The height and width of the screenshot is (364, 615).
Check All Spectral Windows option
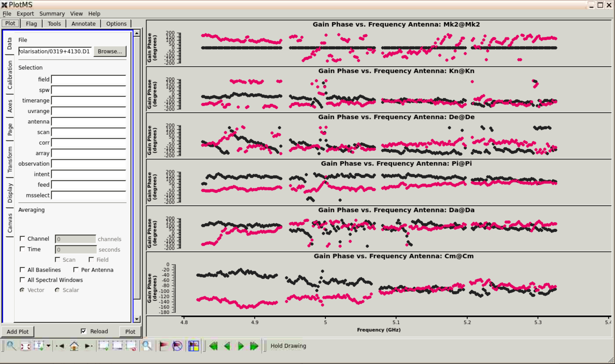click(x=22, y=280)
